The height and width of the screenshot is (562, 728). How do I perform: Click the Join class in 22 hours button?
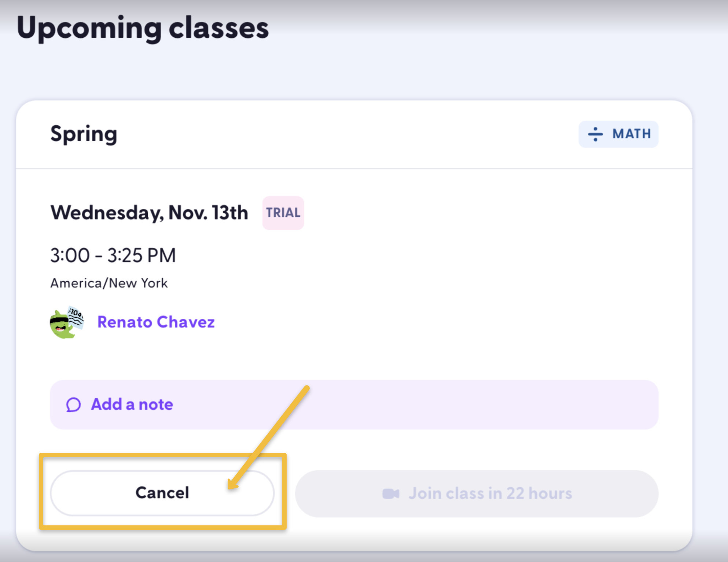477,493
